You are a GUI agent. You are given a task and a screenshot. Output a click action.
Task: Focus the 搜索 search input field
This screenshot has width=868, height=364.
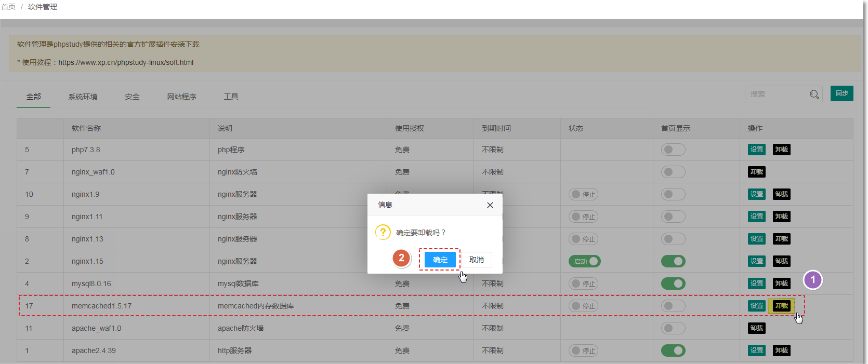pos(775,94)
